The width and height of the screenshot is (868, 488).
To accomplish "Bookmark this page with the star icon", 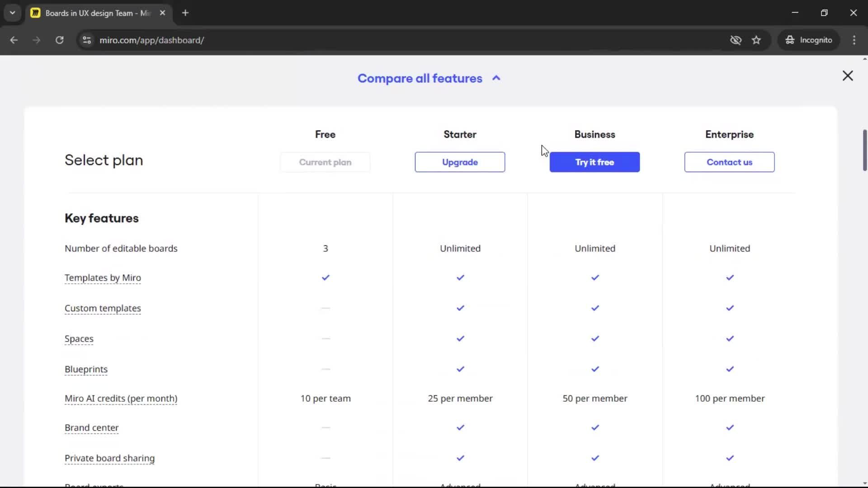I will click(756, 40).
